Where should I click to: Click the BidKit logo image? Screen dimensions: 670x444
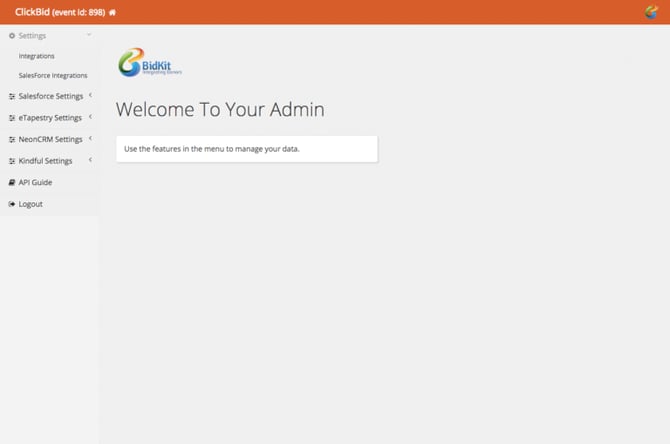click(150, 62)
